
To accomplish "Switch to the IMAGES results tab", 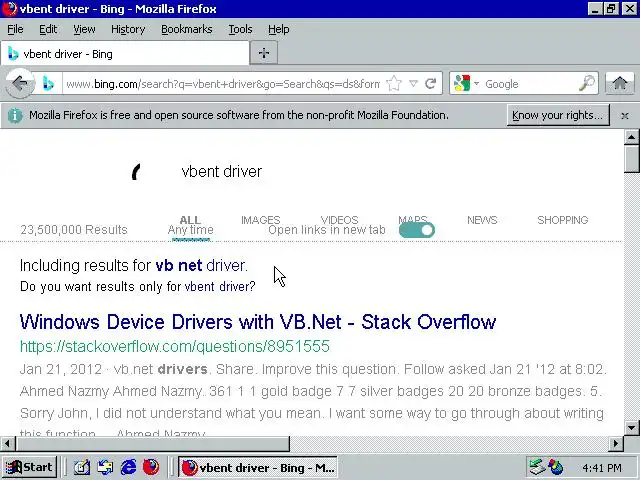I will point(260,220).
